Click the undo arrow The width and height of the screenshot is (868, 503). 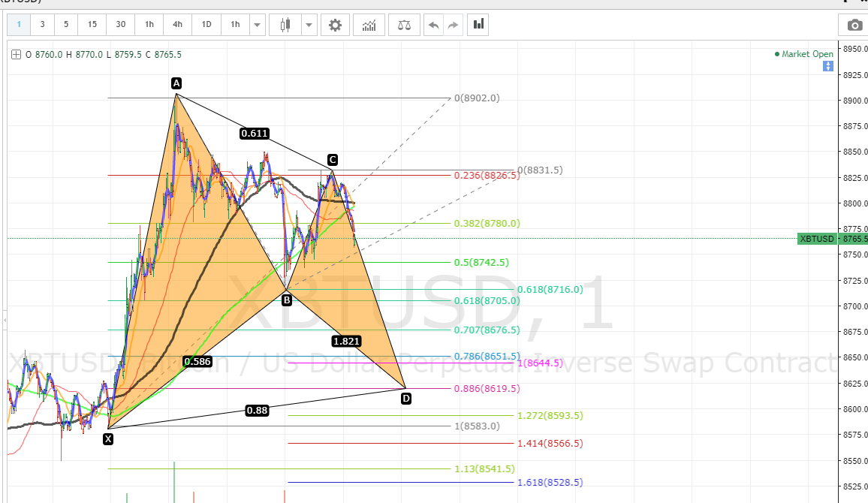coord(433,25)
